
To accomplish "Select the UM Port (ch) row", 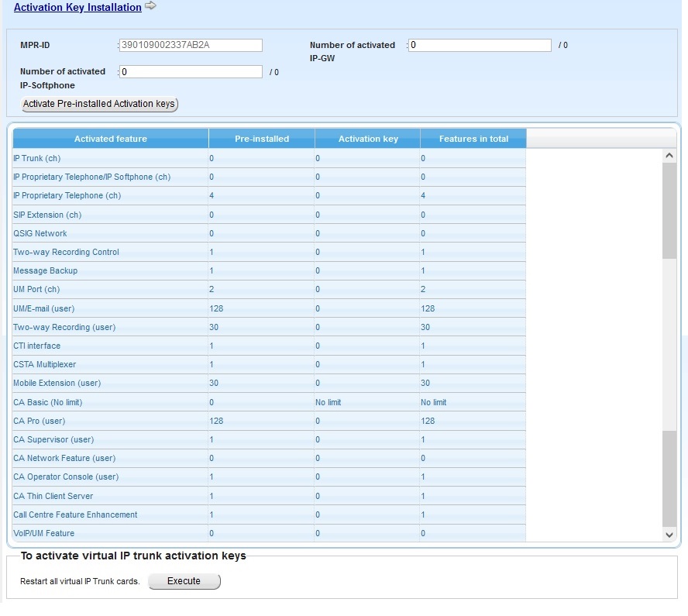I will click(270, 290).
